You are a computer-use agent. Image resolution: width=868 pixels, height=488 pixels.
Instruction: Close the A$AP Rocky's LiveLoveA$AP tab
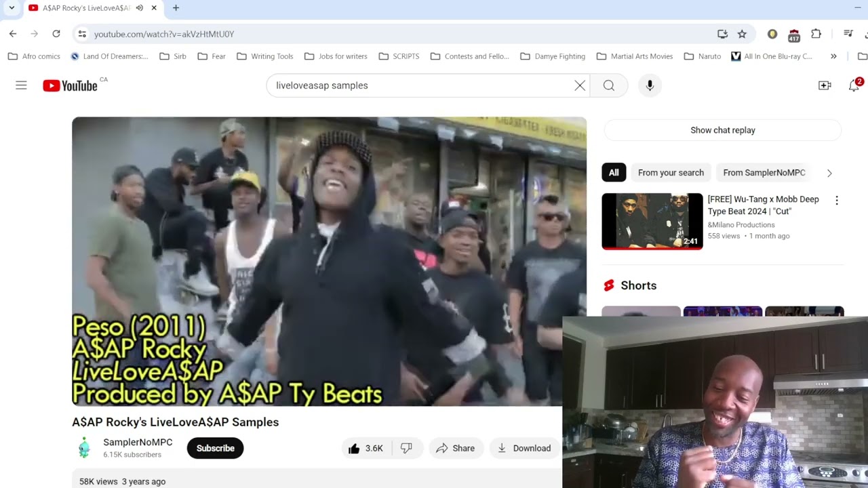[154, 8]
